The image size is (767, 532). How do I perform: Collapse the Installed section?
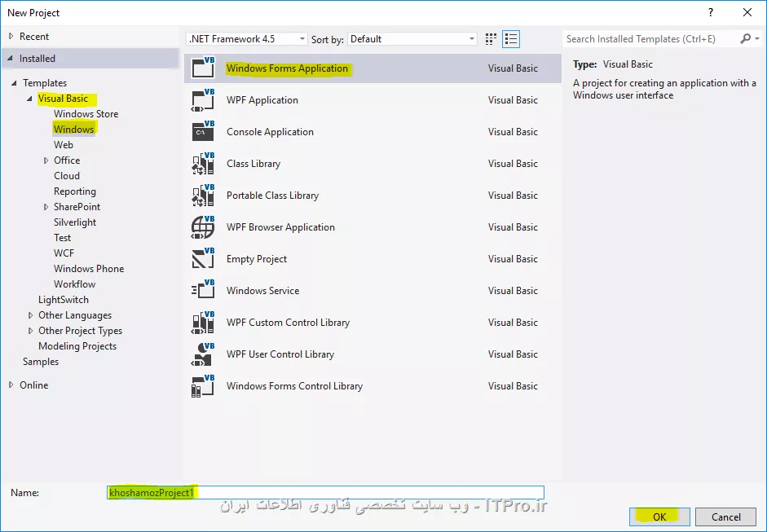(11, 58)
